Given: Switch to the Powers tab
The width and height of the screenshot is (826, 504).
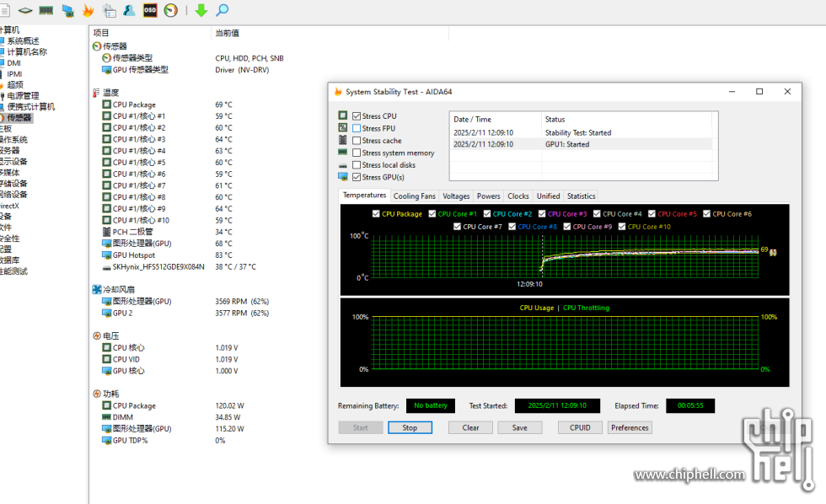Looking at the screenshot, I should 489,196.
